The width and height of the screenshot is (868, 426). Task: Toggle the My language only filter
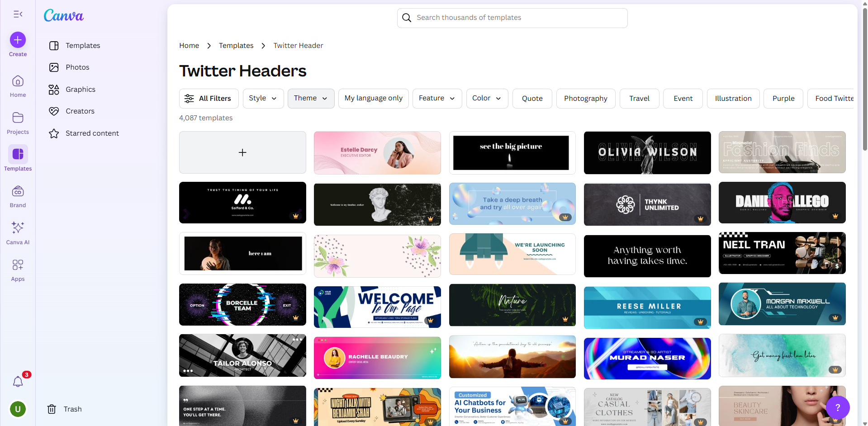tap(373, 98)
